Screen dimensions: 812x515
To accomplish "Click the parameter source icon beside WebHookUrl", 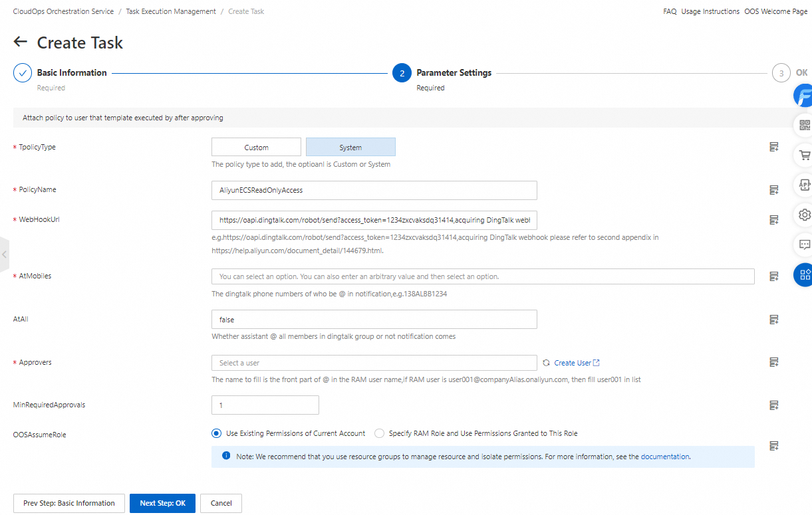I will point(773,219).
